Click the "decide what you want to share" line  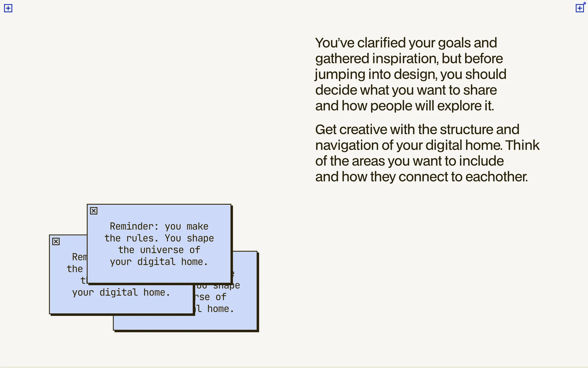coord(406,90)
